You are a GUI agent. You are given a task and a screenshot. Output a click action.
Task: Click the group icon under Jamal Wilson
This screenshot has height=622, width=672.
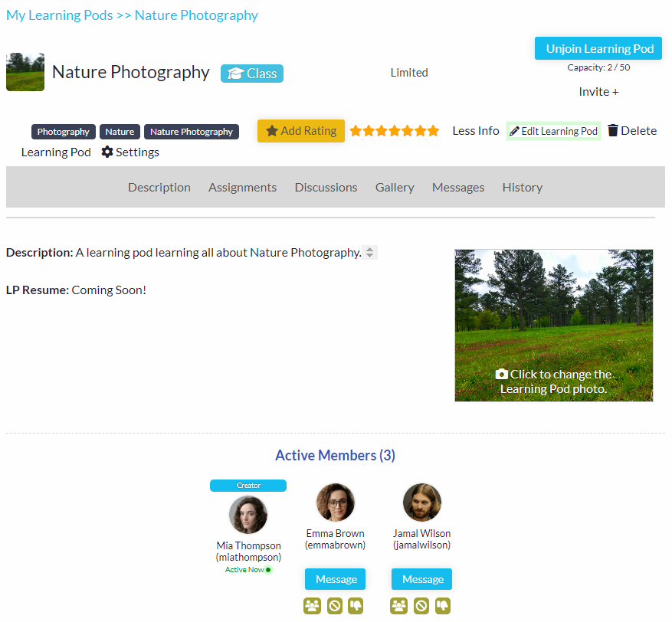[398, 606]
